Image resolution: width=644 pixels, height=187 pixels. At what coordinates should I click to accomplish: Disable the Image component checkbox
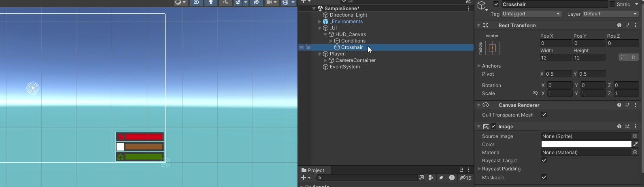click(x=493, y=126)
